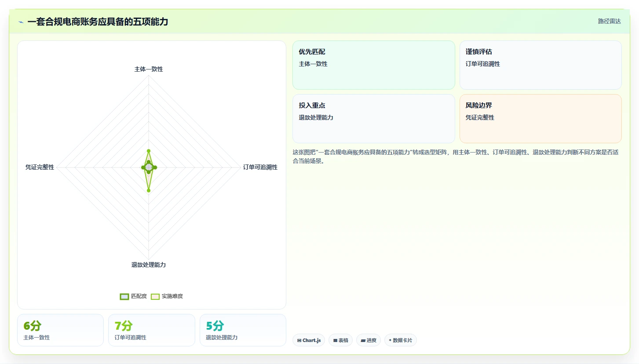Toggle the 实施难度 legend item
This screenshot has height=364, width=639.
167,296
